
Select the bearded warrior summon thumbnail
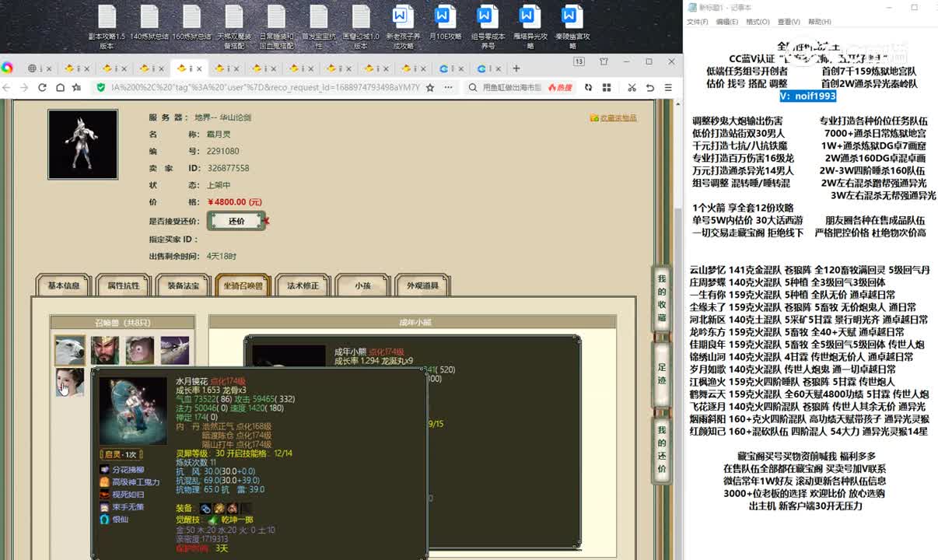[105, 350]
